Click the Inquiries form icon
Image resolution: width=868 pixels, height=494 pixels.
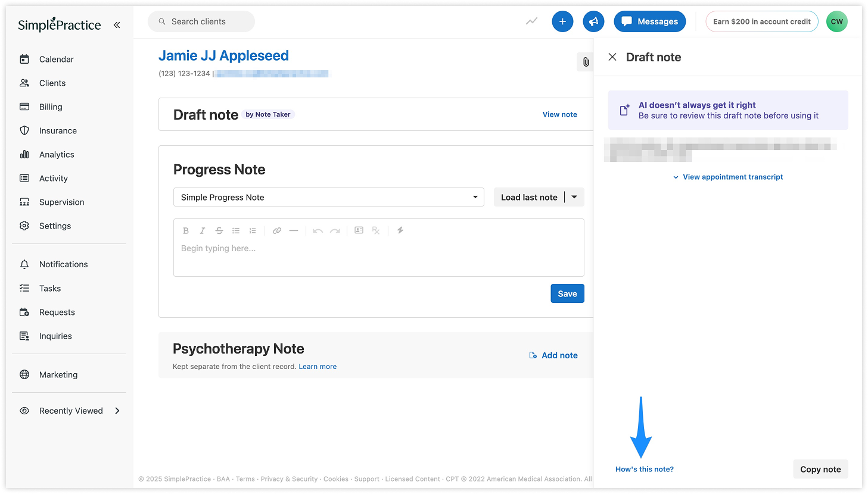point(24,336)
